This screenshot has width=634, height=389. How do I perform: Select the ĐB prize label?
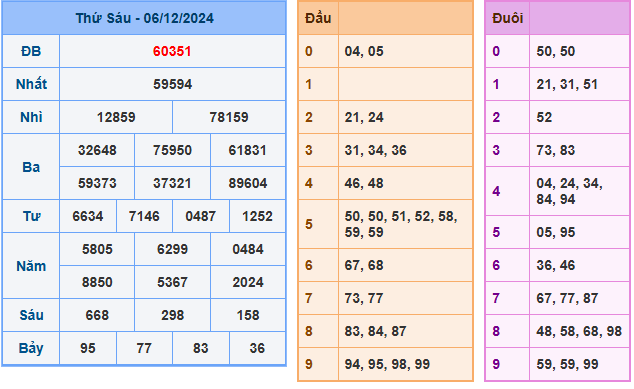(31, 51)
